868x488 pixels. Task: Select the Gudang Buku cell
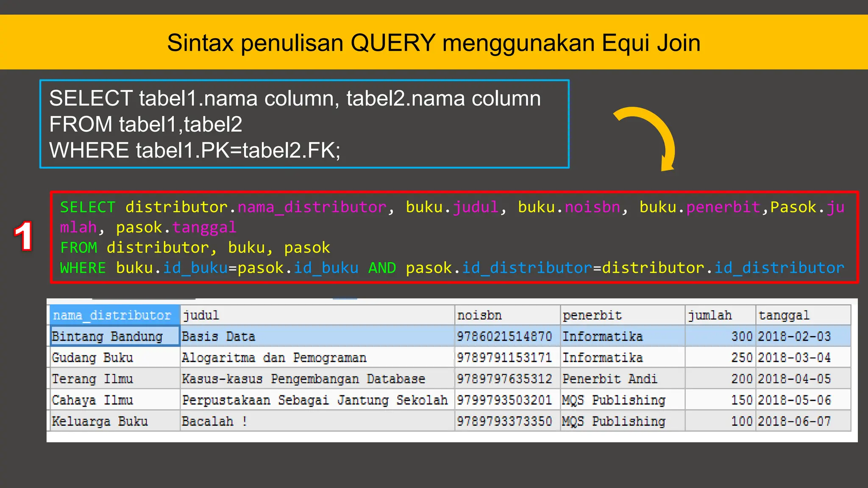pos(115,358)
